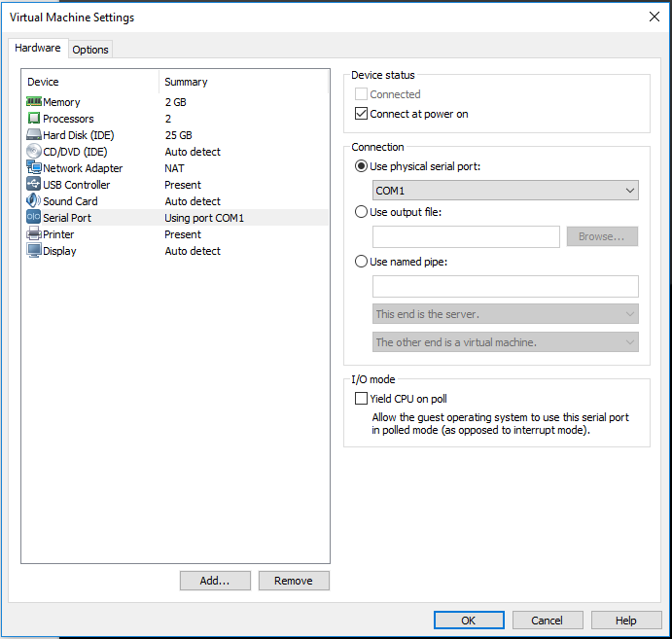Disable Connect at power on checkbox
This screenshot has width=672, height=639.
click(x=362, y=114)
